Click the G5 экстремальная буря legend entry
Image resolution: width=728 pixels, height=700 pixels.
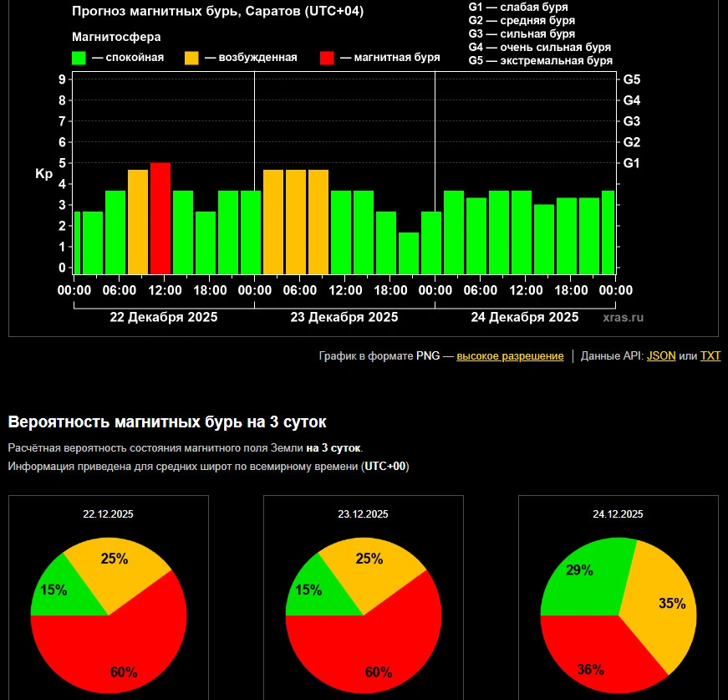pyautogui.click(x=540, y=61)
